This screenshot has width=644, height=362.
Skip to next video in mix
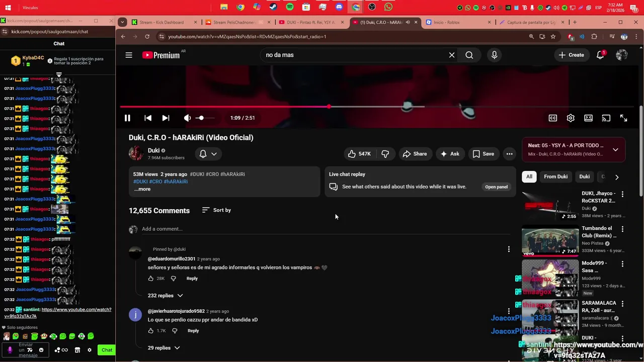point(166,118)
